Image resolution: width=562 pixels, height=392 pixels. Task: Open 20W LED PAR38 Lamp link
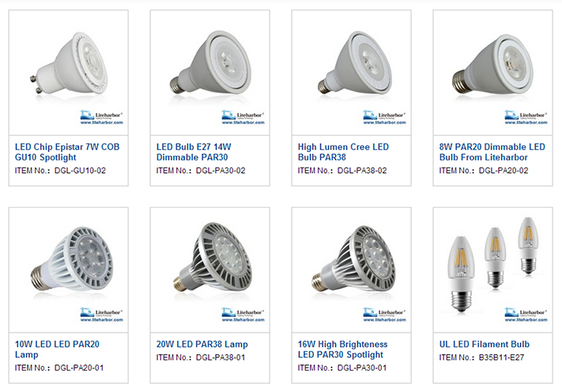pyautogui.click(x=202, y=345)
